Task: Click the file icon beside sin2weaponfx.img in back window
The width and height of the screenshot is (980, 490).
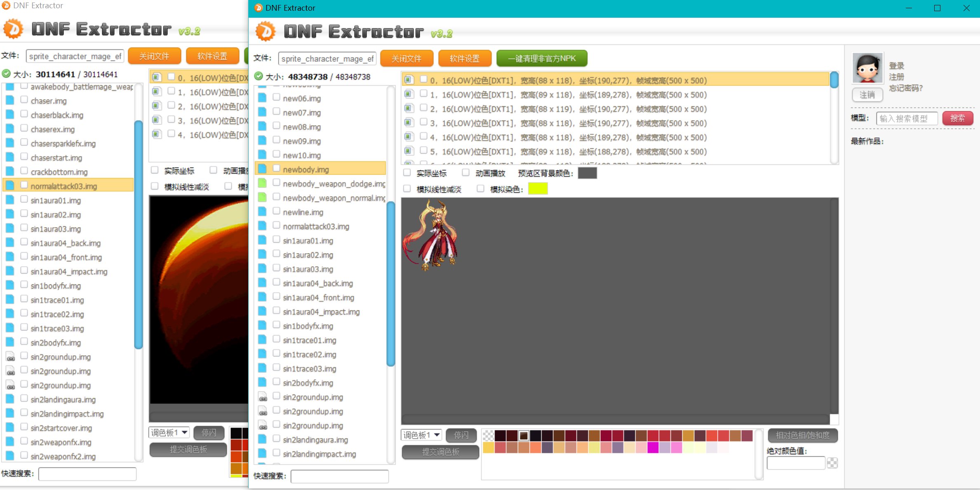Action: [x=10, y=442]
